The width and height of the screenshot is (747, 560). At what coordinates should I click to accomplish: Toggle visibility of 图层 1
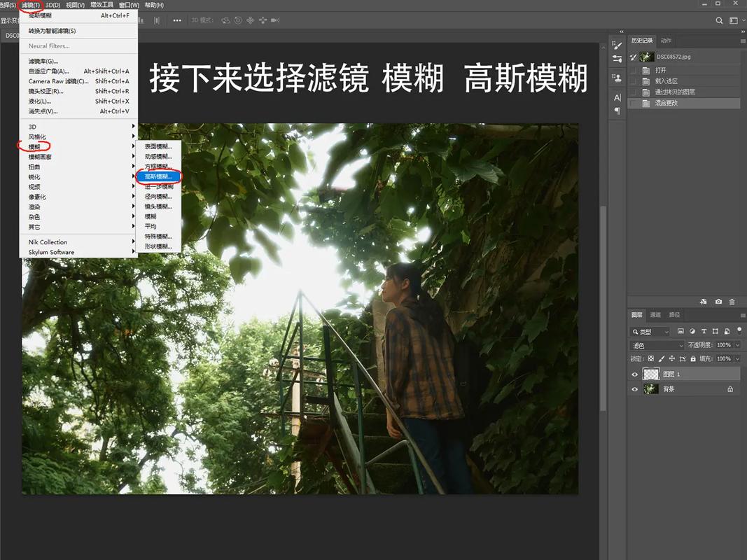tap(634, 374)
